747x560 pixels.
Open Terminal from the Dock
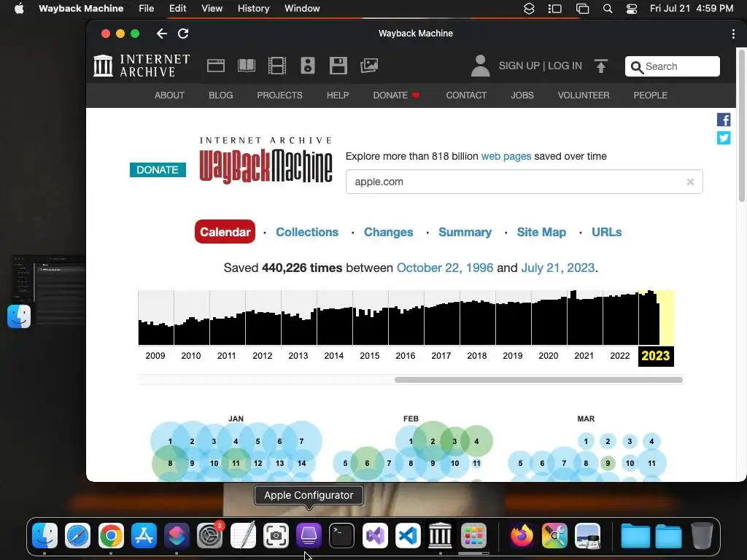point(342,536)
